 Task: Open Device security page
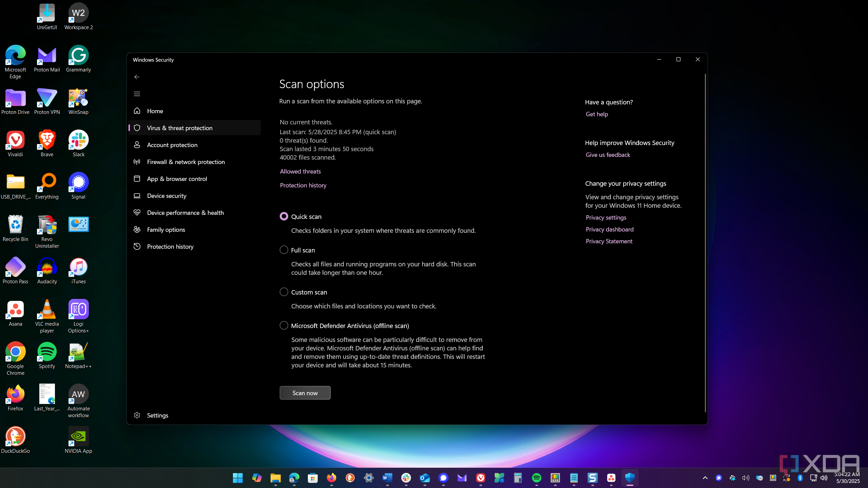pos(195,196)
